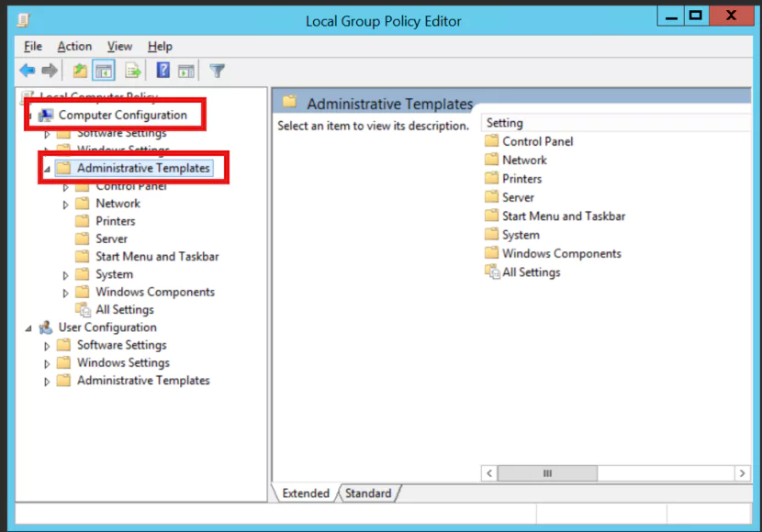Viewport: 762px width, 532px height.
Task: Click the Up one level folder icon
Action: click(80, 71)
